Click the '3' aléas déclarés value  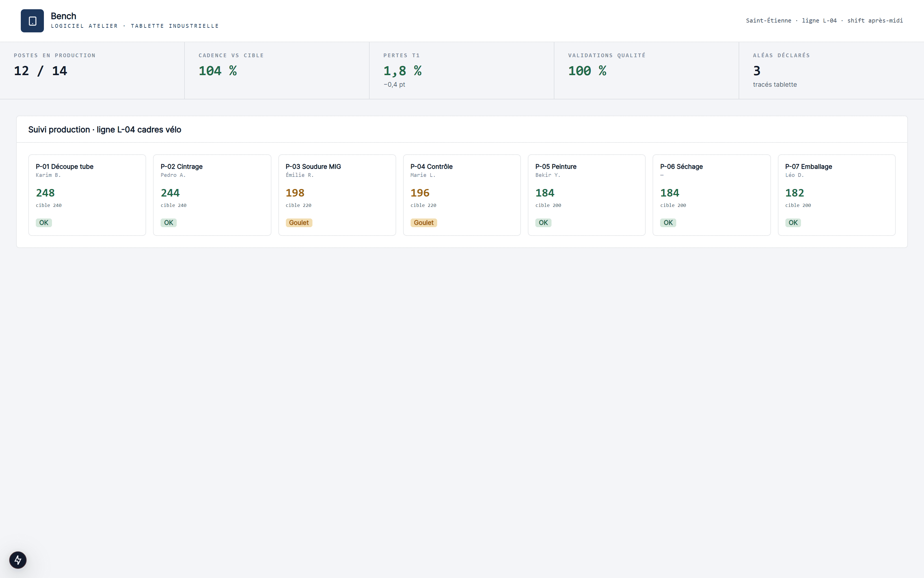(x=757, y=71)
